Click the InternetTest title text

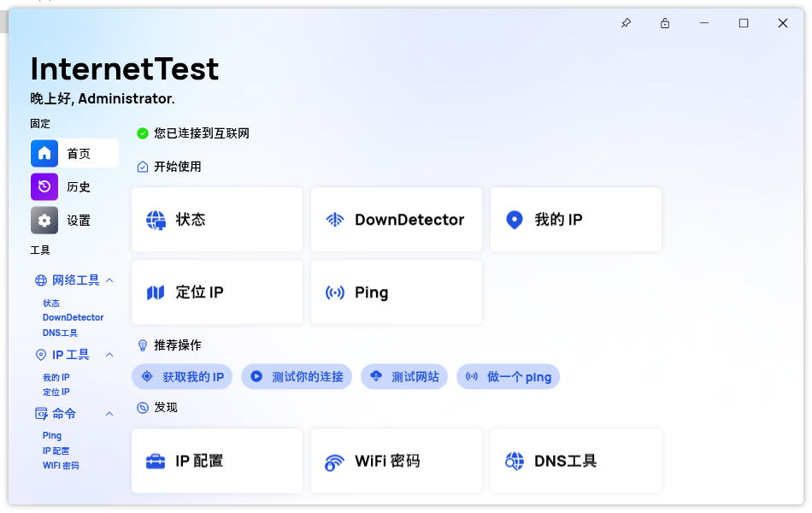125,69
